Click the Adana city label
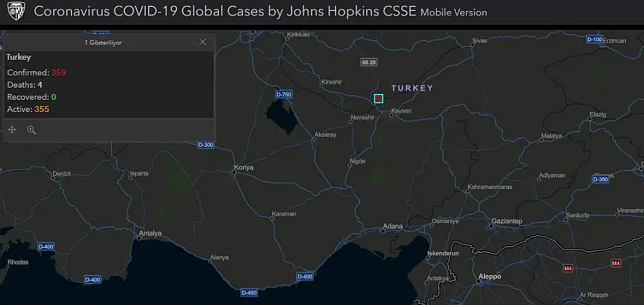This screenshot has width=644, height=305. [x=393, y=226]
